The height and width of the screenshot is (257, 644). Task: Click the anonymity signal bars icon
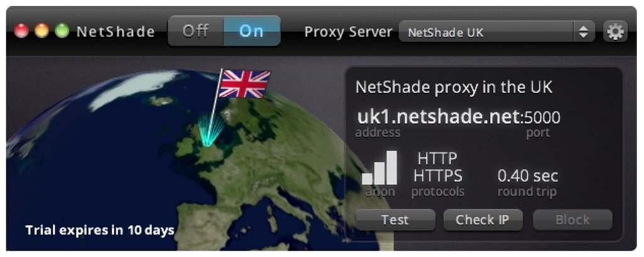coord(379,168)
